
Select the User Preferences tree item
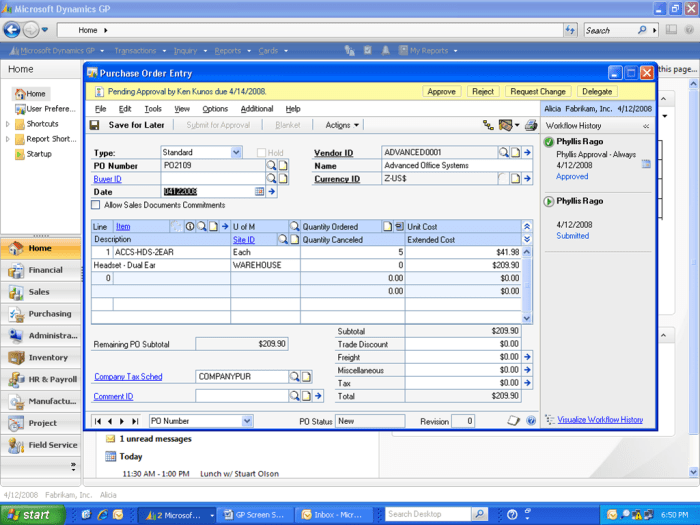(45, 109)
